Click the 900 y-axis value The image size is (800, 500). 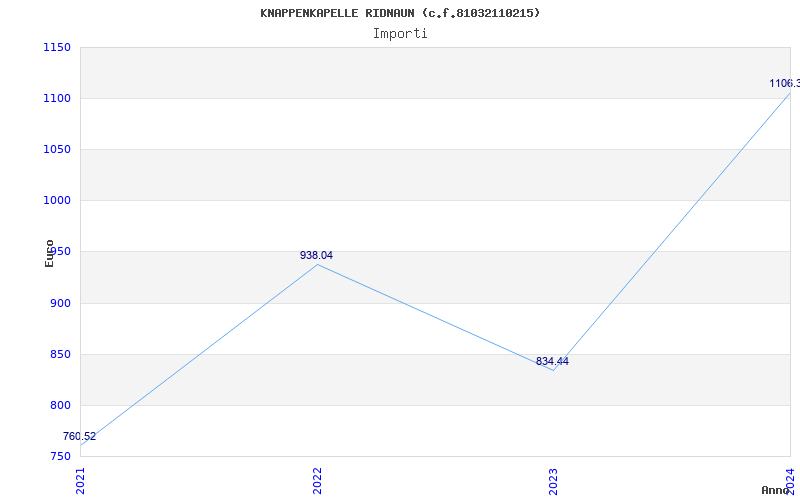point(60,304)
